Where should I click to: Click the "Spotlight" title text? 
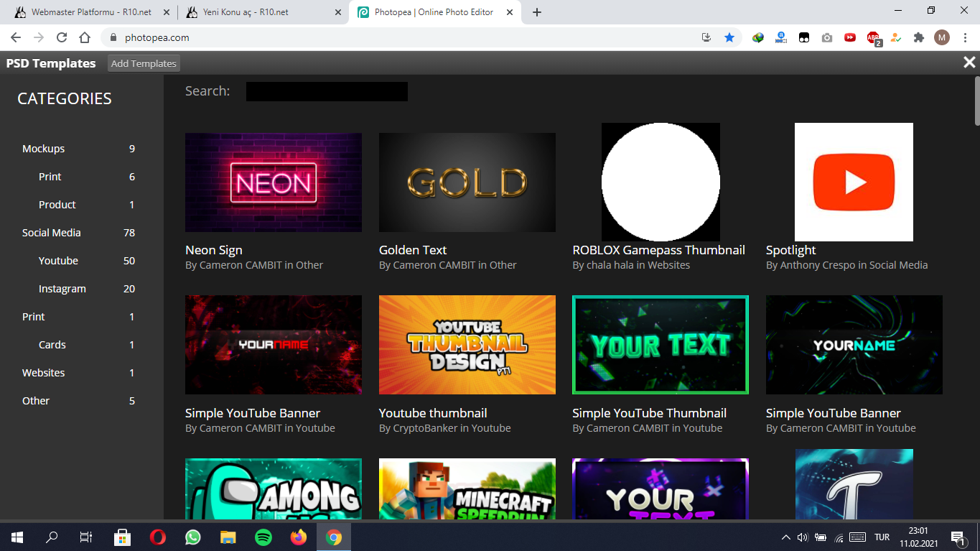791,250
